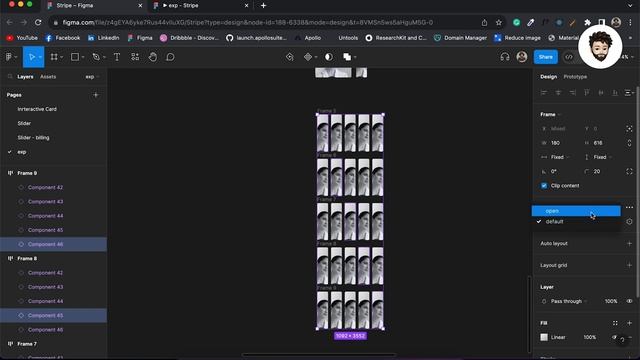Open the fill styles icon
The image size is (640, 360).
(x=615, y=323)
